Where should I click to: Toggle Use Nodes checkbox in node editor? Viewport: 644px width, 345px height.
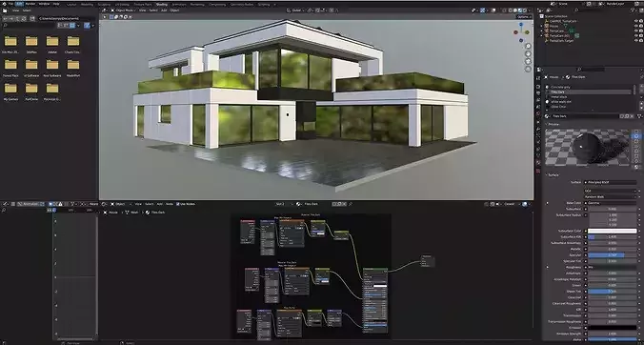(178, 204)
